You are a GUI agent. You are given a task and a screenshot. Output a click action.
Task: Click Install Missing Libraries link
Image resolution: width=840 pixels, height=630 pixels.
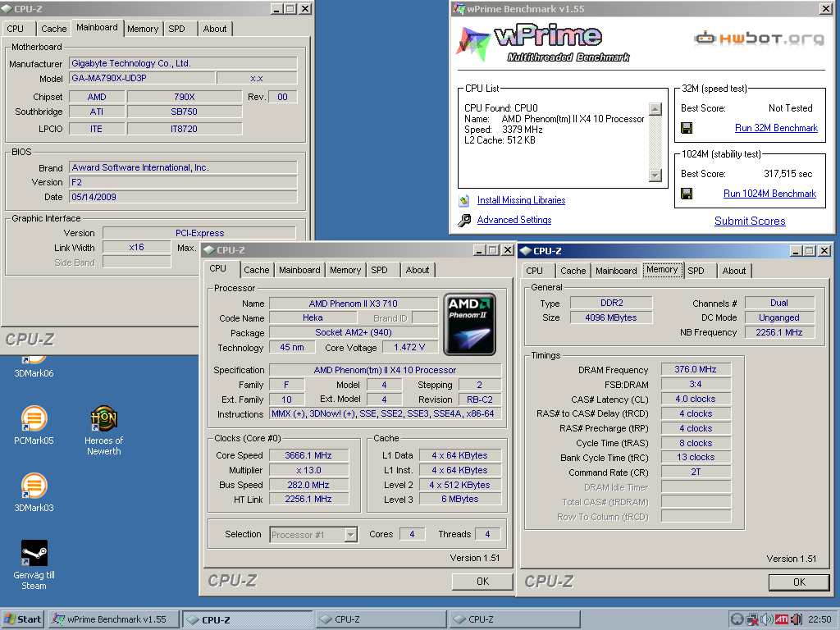tap(521, 200)
